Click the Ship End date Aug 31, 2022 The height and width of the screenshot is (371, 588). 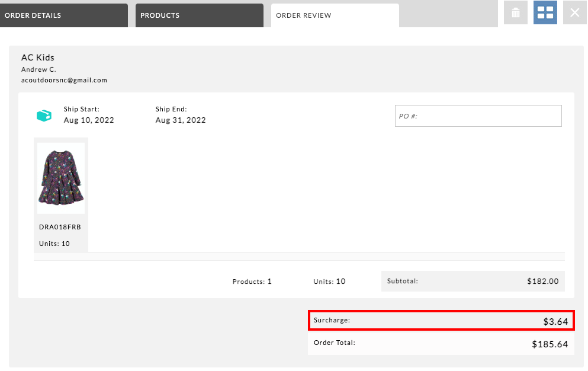click(x=181, y=120)
